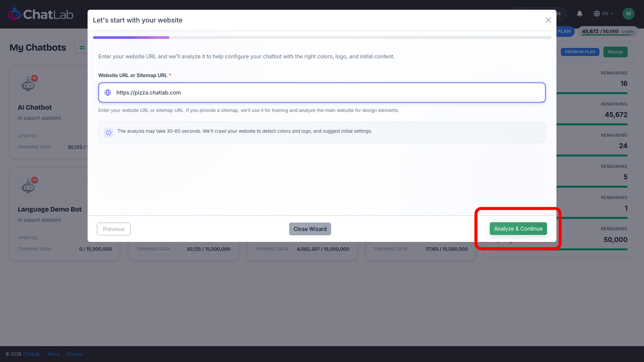The image size is (644, 362).
Task: Open the notifications bell icon
Action: pyautogui.click(x=580, y=13)
